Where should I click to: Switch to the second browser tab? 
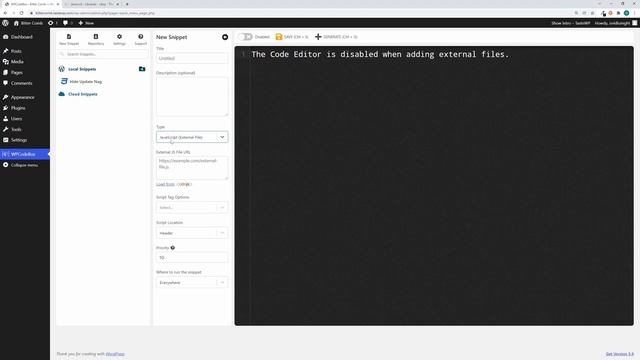(92, 4)
